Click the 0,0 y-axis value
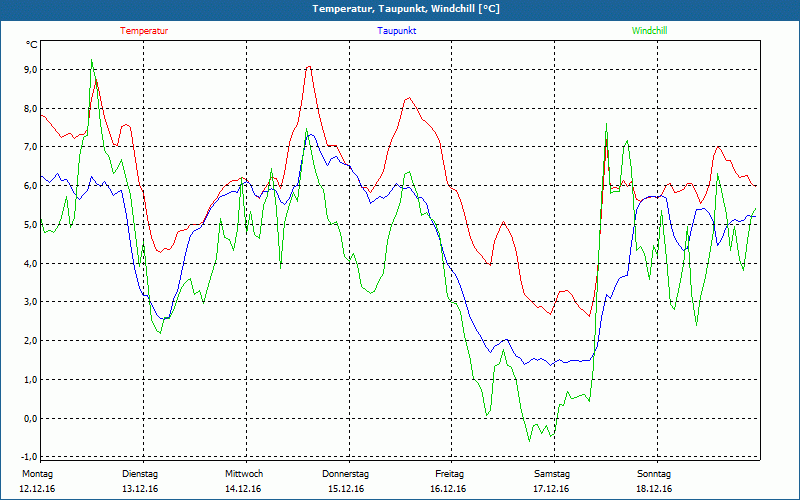This screenshot has width=800, height=500. point(31,418)
